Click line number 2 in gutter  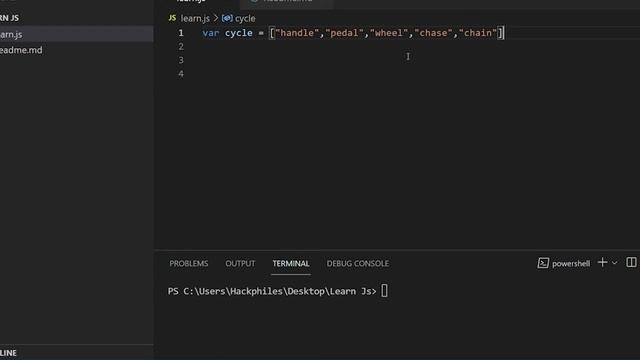click(x=181, y=47)
